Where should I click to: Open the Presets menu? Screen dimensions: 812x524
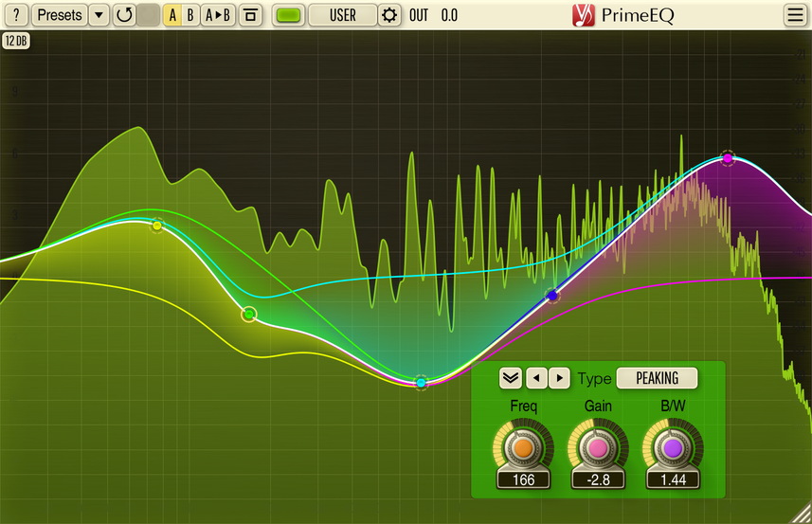(59, 15)
